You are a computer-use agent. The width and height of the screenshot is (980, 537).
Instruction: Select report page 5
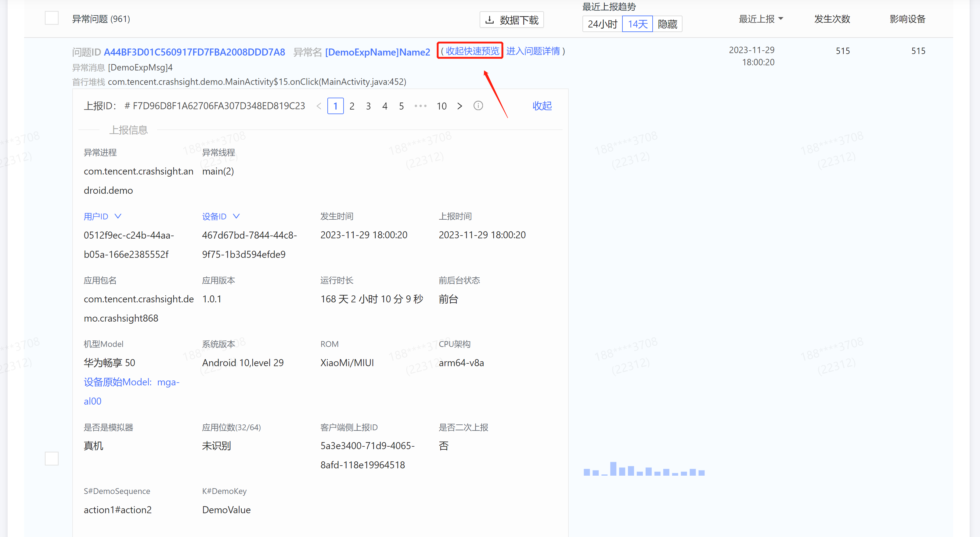click(x=401, y=106)
